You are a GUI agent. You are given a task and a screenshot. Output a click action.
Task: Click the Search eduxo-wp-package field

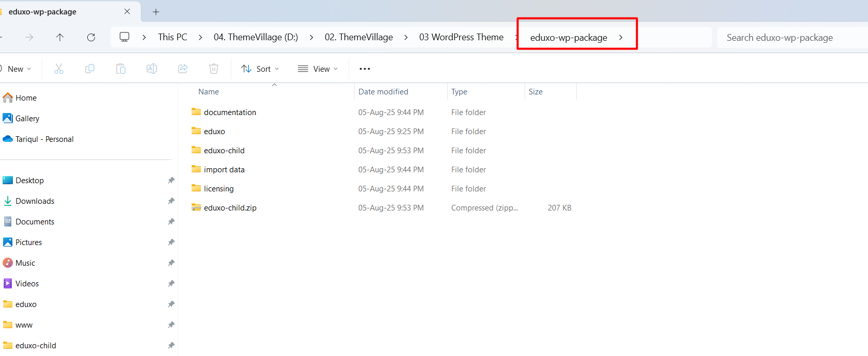(x=790, y=38)
